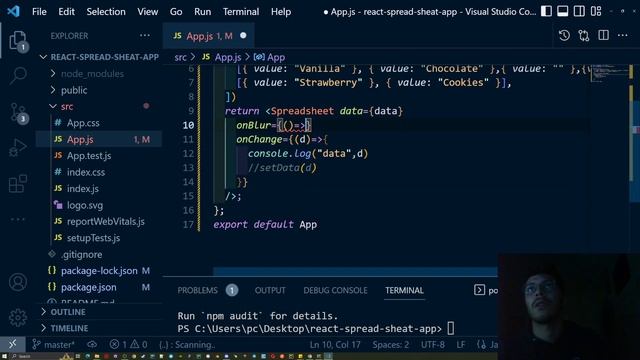
Task: Open the Help menu
Action: click(281, 11)
